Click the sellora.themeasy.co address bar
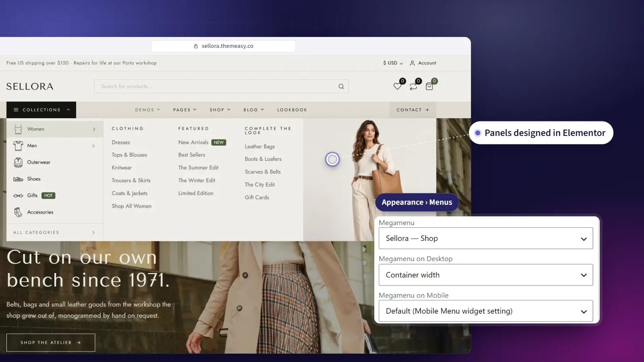644x362 pixels. click(223, 46)
